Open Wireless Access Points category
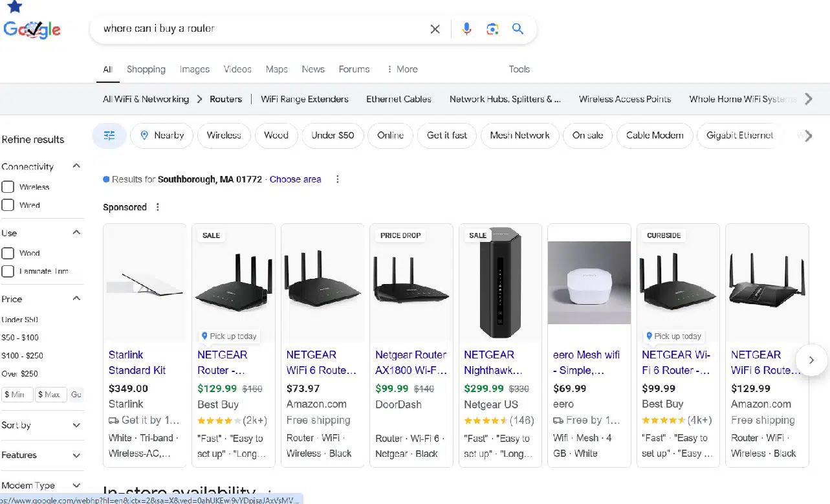Screen dimensions: 830x504 [x=625, y=99]
